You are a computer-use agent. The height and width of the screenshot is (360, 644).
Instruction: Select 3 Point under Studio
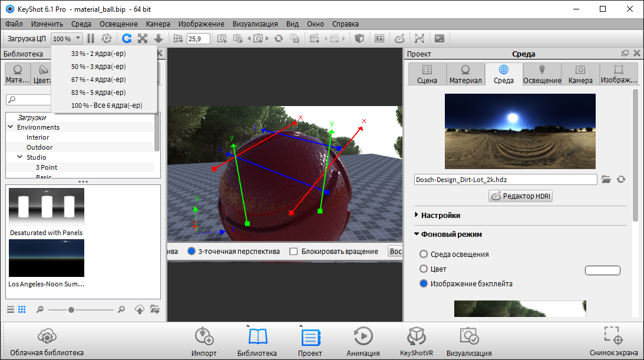(47, 167)
